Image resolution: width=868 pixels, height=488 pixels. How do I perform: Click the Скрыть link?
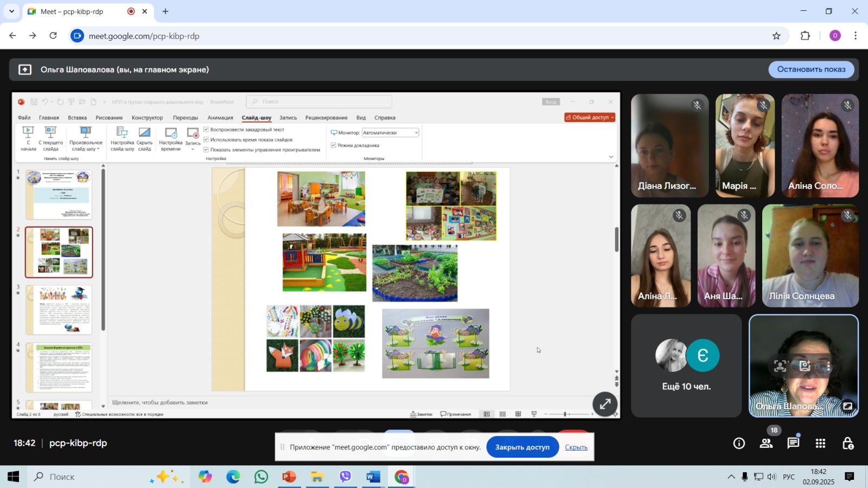[576, 447]
